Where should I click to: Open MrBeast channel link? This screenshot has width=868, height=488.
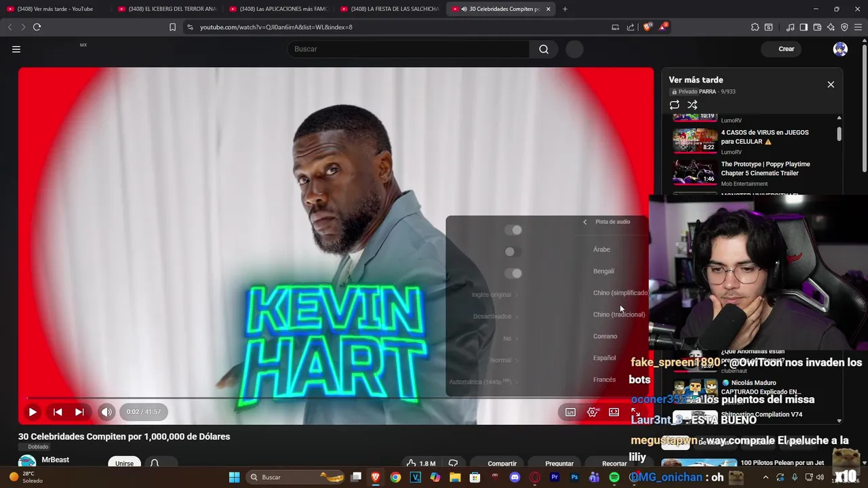(55, 460)
